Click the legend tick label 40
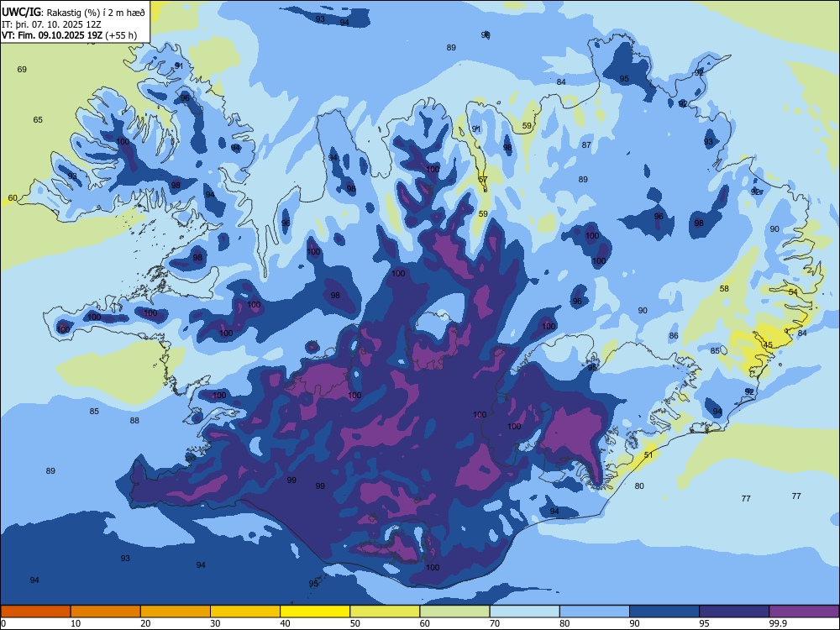This screenshot has height=630, width=840. (285, 623)
